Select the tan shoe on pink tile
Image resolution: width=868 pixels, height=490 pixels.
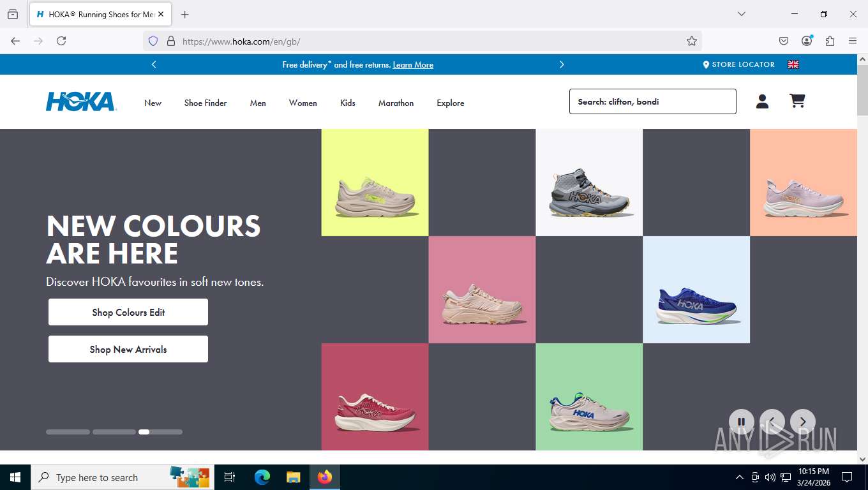tap(482, 290)
